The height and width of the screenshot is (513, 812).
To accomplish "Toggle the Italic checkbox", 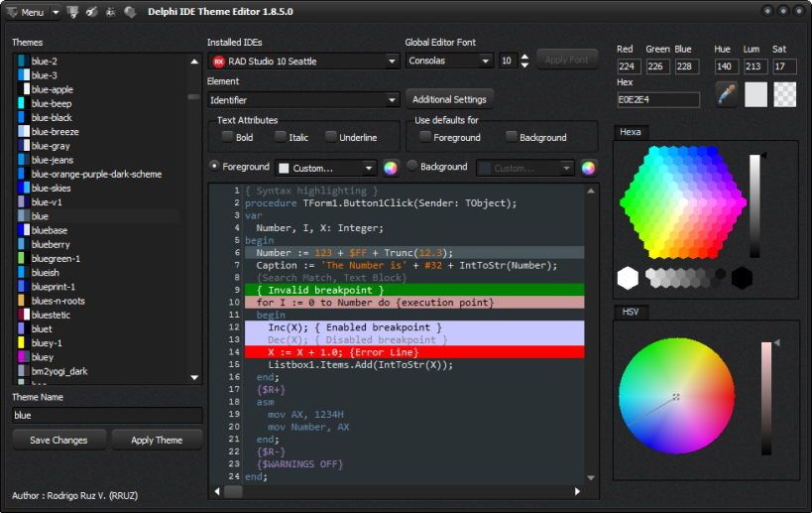I will pyautogui.click(x=282, y=137).
